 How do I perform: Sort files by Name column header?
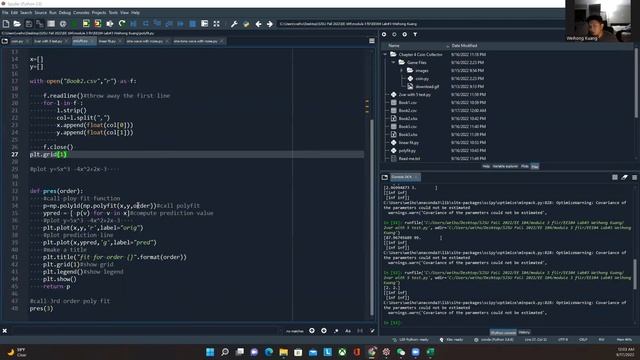pyautogui.click(x=393, y=46)
